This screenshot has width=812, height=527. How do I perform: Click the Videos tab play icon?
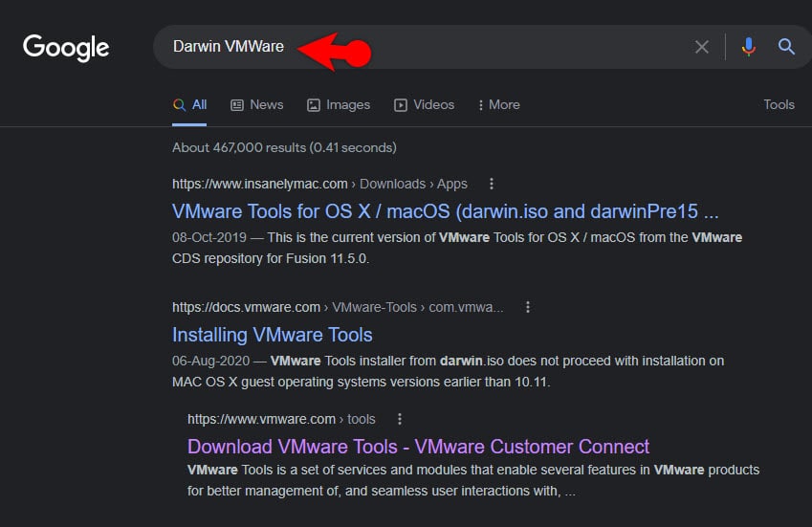pos(401,105)
